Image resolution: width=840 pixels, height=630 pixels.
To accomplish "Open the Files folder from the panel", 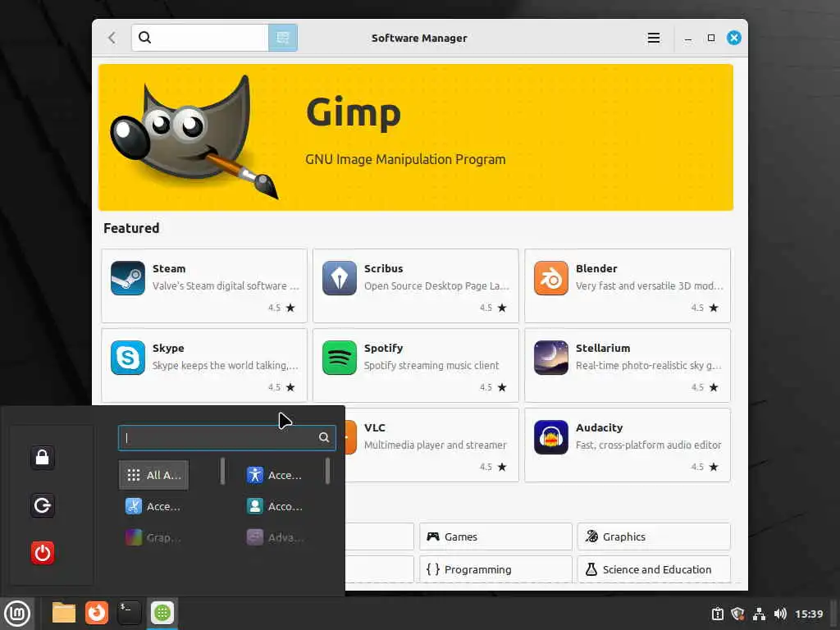I will 64,612.
